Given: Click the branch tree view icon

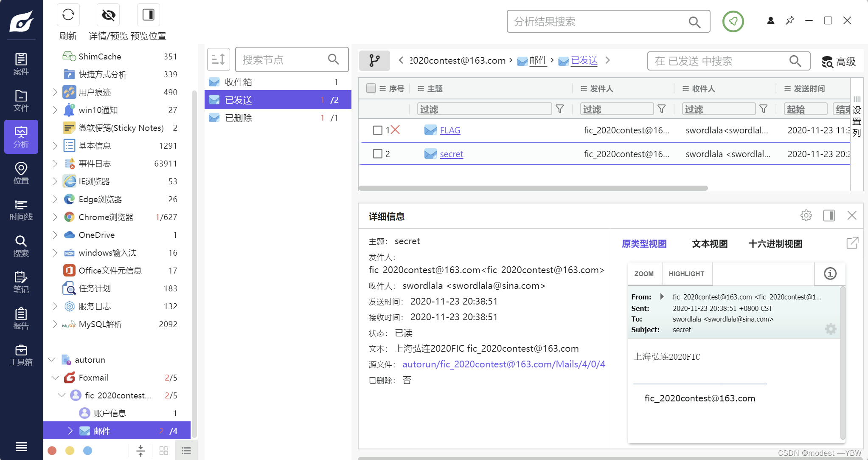Looking at the screenshot, I should pyautogui.click(x=374, y=60).
